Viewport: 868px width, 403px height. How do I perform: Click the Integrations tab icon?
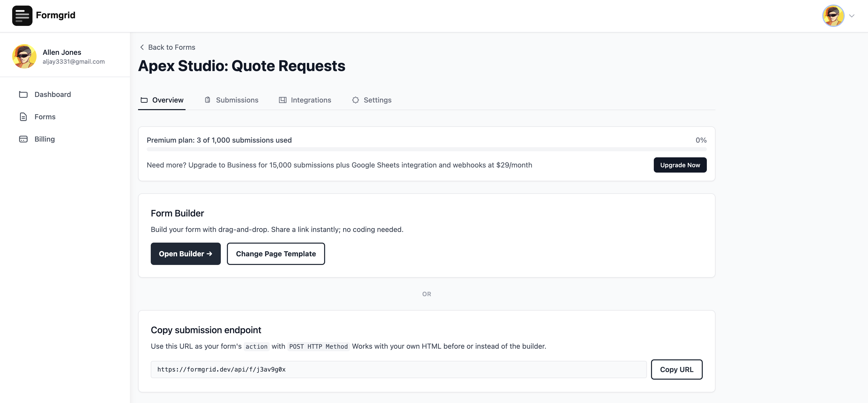tap(282, 100)
